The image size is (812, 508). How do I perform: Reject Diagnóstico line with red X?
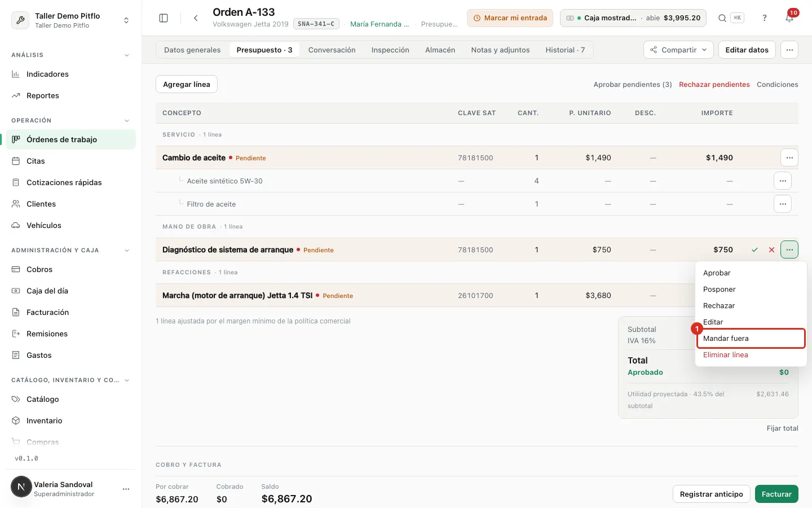tap(771, 249)
